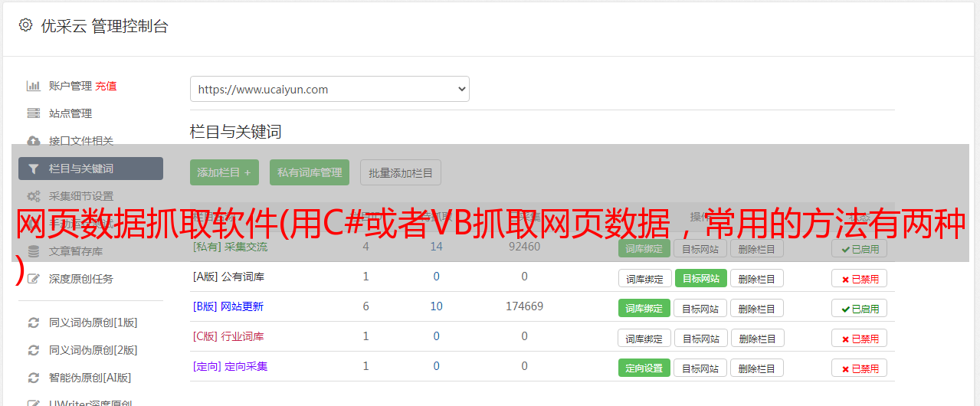
Task: Click the 栏目与关键词 page heading
Action: coord(236,132)
